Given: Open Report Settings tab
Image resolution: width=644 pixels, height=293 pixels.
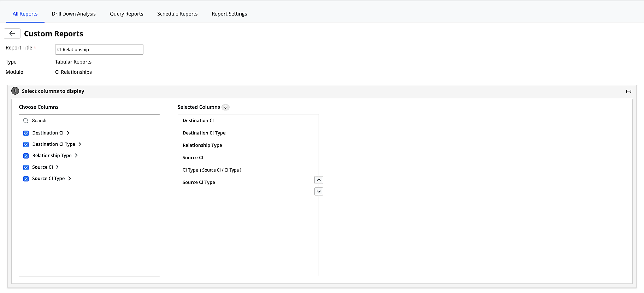Looking at the screenshot, I should point(229,14).
